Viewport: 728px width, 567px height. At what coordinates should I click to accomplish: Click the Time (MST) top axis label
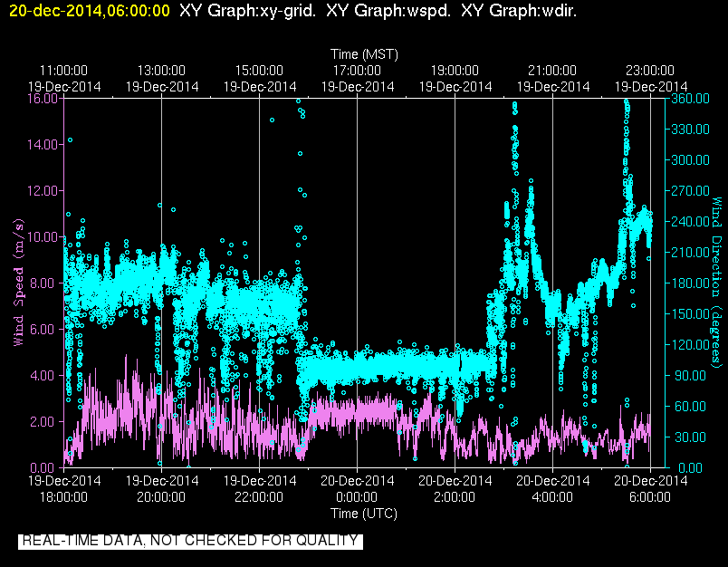point(364,54)
